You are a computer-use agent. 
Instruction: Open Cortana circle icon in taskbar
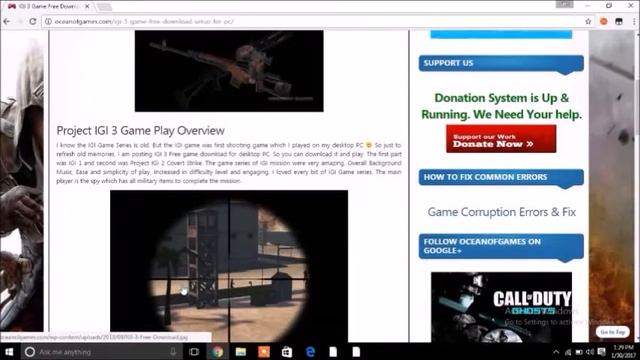click(x=30, y=351)
